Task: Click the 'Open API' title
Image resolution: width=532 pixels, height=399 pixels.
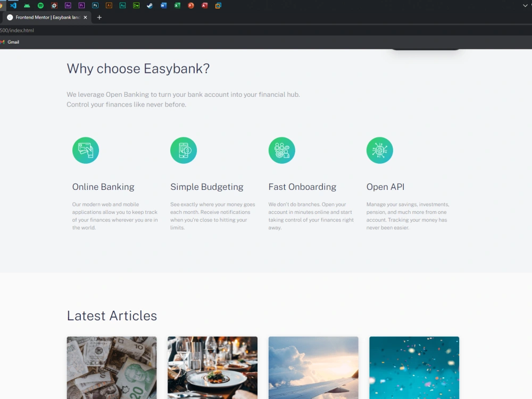Action: coord(385,187)
